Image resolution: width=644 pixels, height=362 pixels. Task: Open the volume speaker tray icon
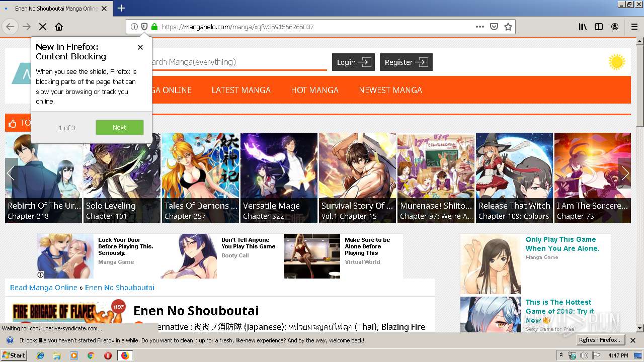pos(584,355)
